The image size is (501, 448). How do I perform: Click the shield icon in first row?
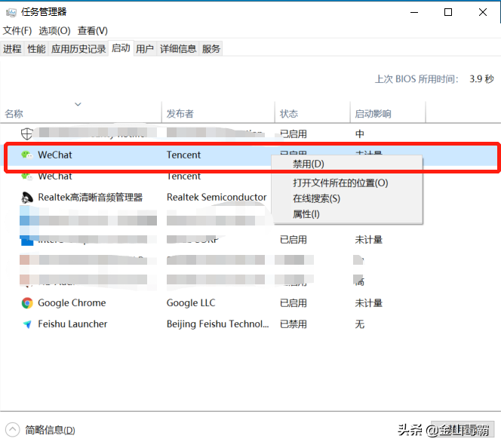point(26,134)
